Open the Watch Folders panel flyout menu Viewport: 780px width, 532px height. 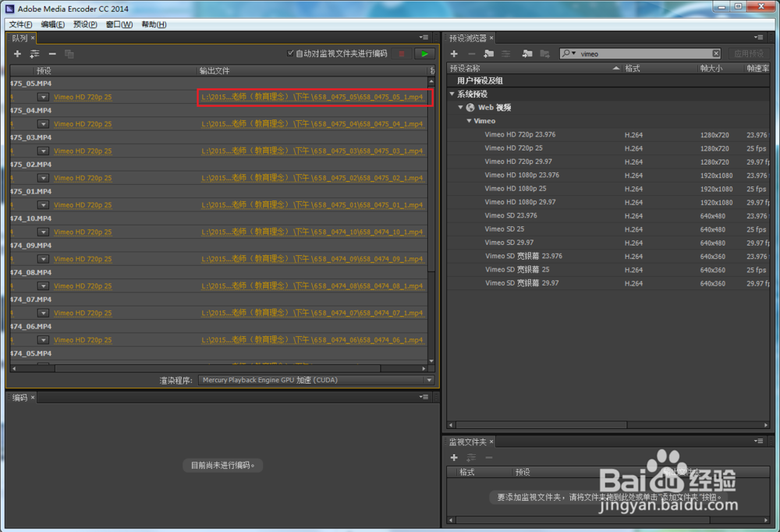click(759, 441)
